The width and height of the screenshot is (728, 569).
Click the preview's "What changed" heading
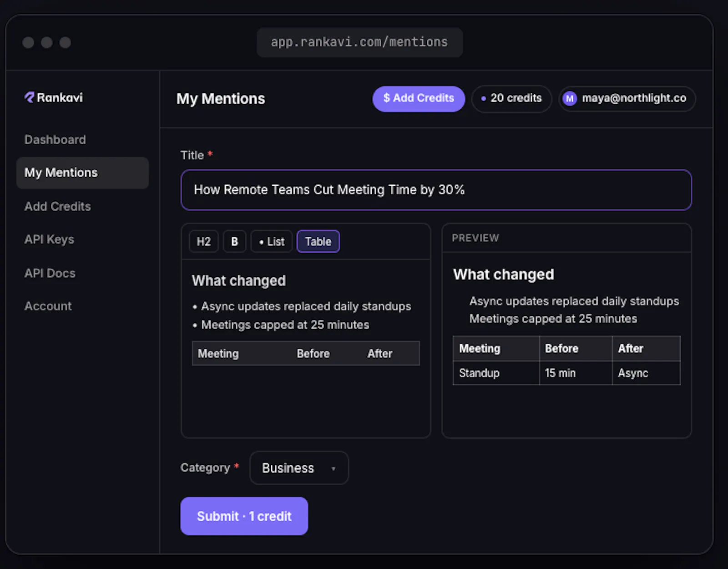click(504, 274)
